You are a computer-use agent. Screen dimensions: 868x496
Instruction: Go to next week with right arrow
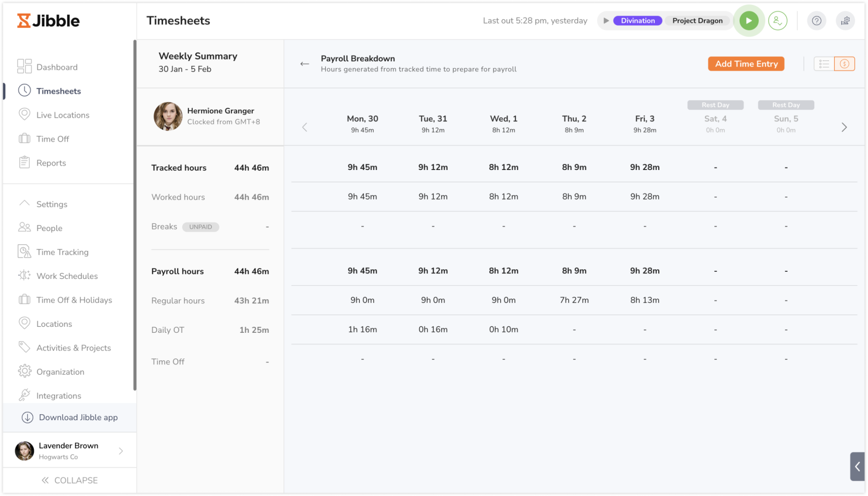coord(844,127)
